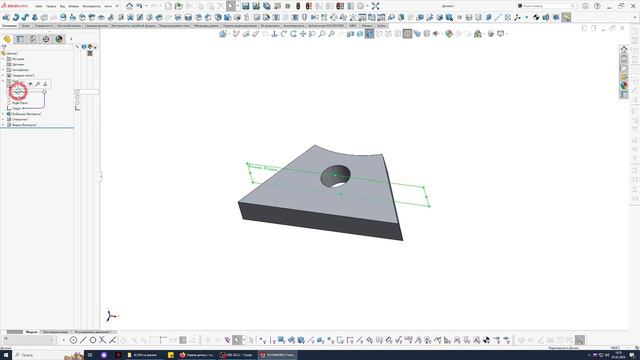Select the Модель tab at the bottom

tap(31, 332)
